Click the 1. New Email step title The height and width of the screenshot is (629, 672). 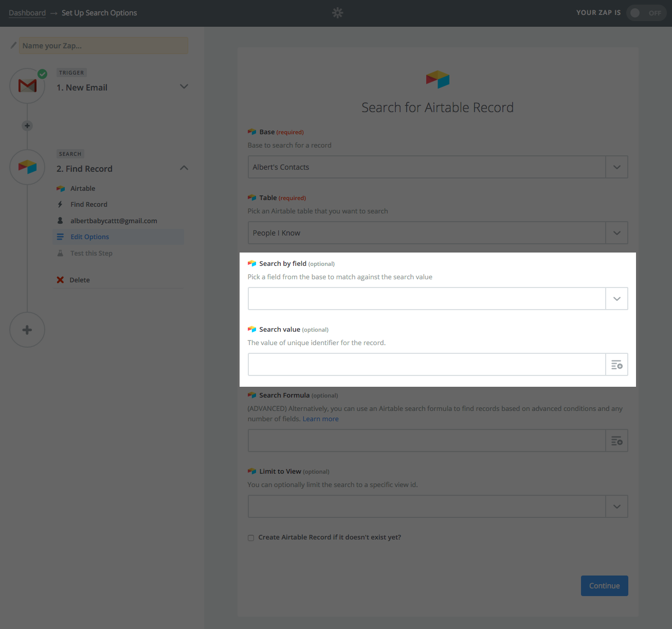click(x=82, y=87)
